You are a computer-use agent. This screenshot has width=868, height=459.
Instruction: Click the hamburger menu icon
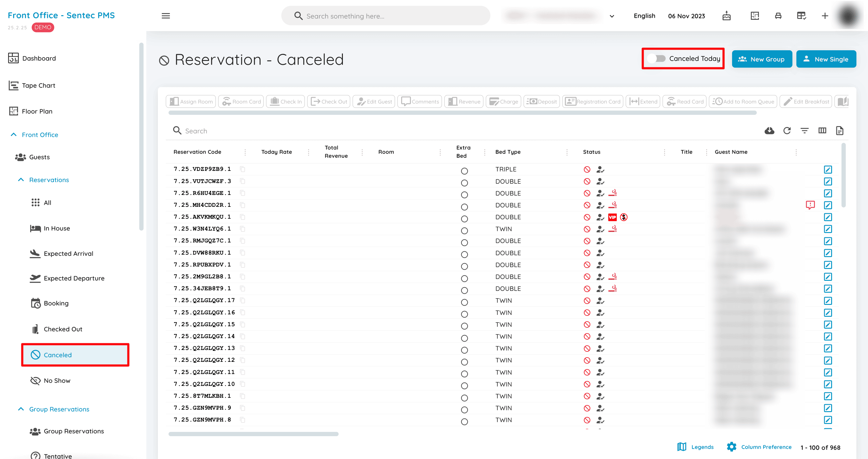[166, 16]
